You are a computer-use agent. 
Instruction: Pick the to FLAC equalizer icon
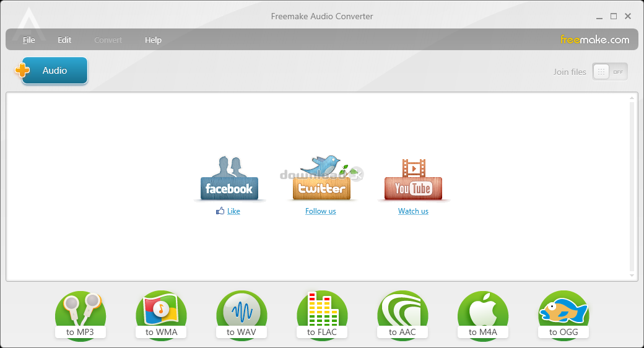(322, 315)
